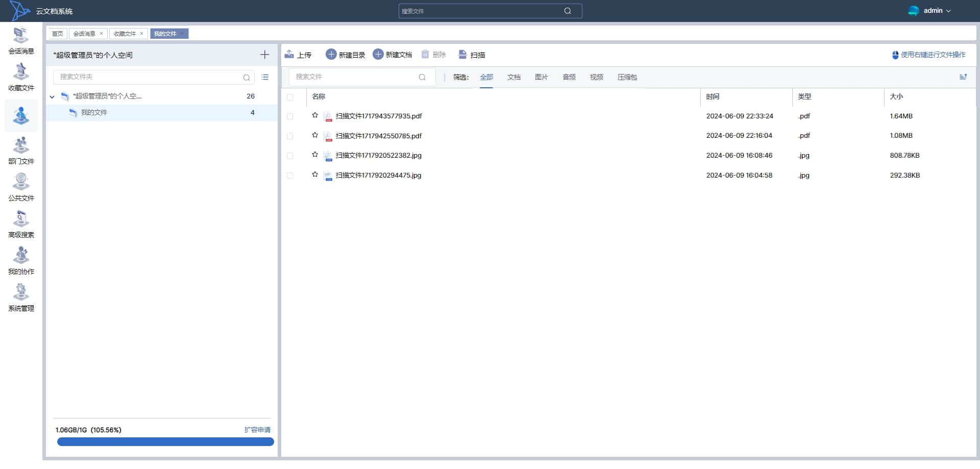This screenshot has width=980, height=469.
Task: Filter files by 视频
Action: coord(597,77)
